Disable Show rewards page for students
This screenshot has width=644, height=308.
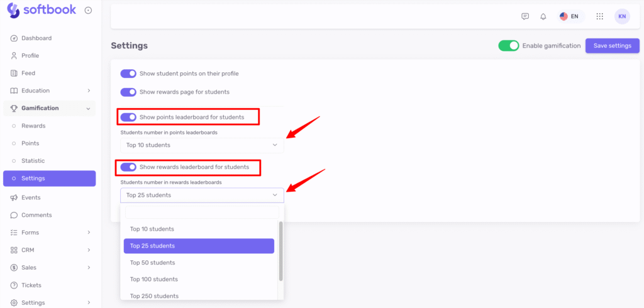[128, 92]
